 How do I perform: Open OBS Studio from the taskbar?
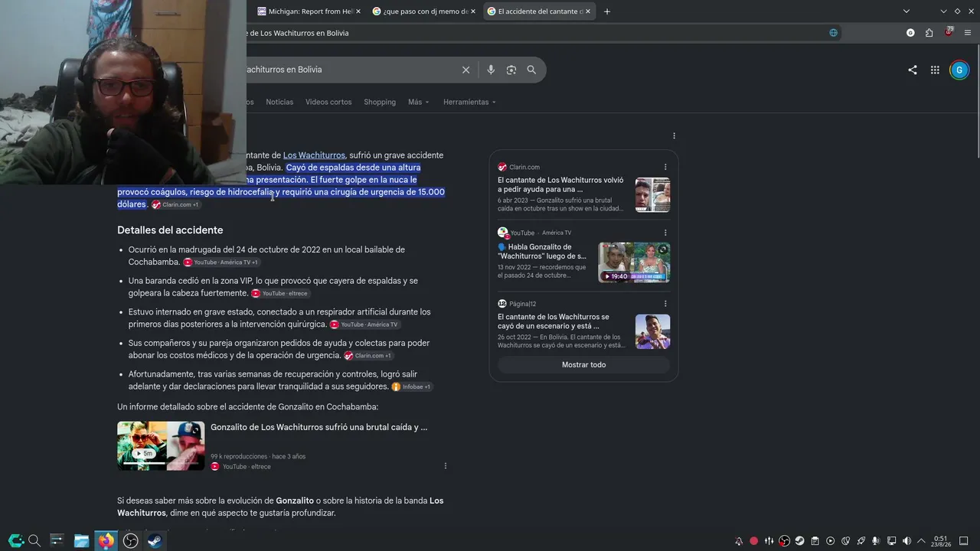pyautogui.click(x=131, y=540)
